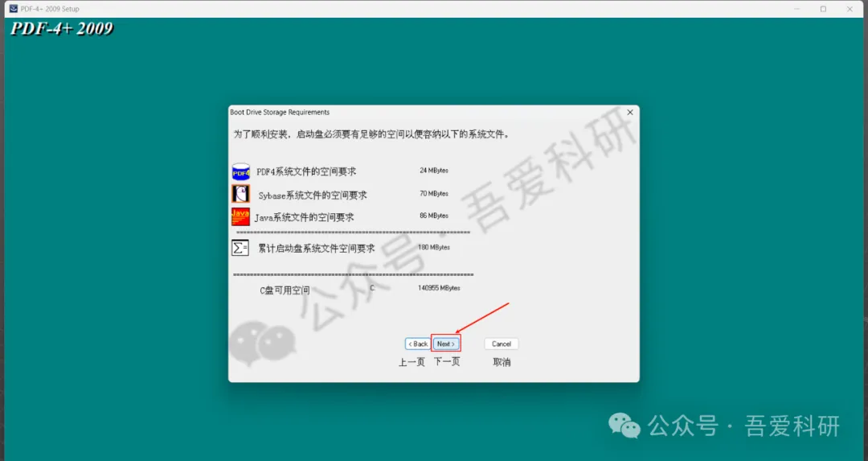Click the sigma total sum icon
This screenshot has width=868, height=461.
[240, 248]
